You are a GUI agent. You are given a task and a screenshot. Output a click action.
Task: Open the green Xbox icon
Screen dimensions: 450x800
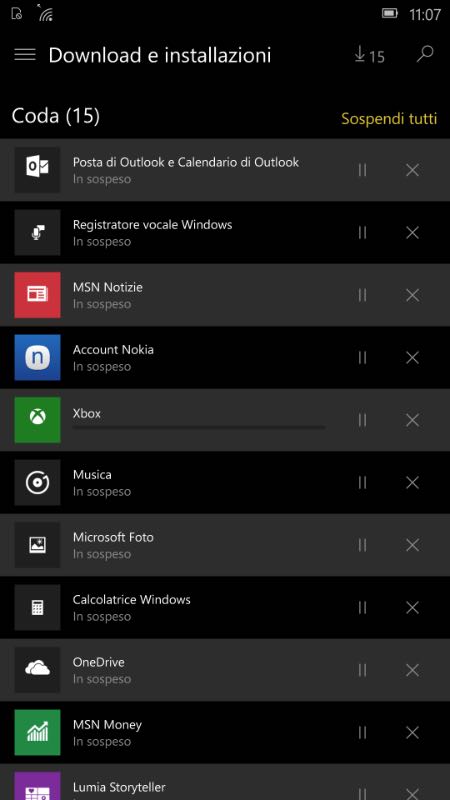click(37, 420)
